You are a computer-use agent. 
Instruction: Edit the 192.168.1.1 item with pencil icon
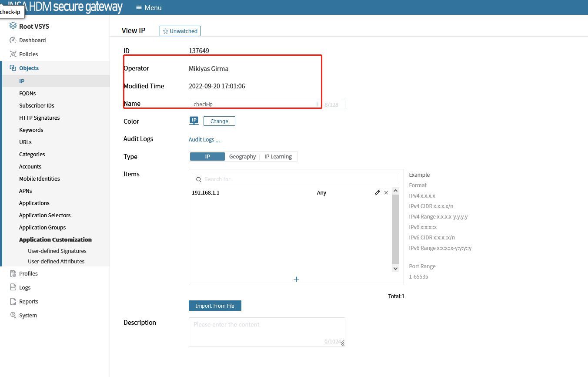coord(377,192)
